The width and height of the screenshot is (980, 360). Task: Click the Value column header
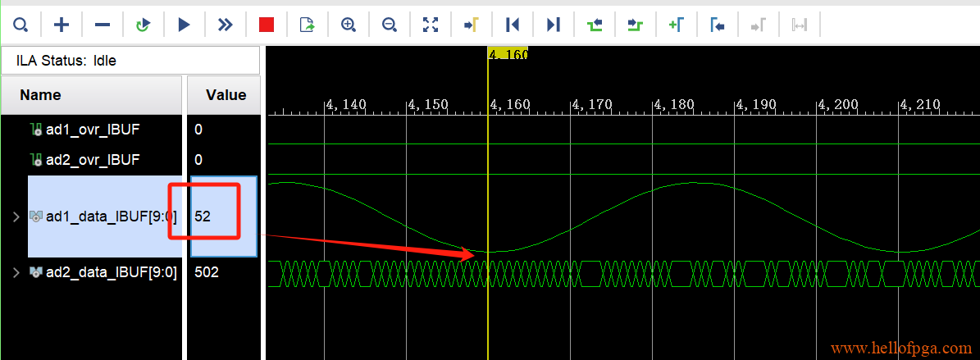tap(226, 95)
